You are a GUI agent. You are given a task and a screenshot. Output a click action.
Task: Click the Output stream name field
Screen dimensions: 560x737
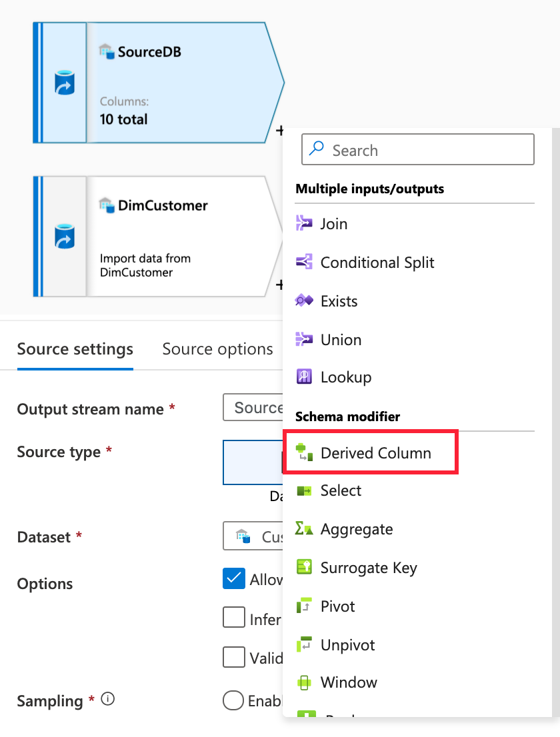tap(253, 407)
